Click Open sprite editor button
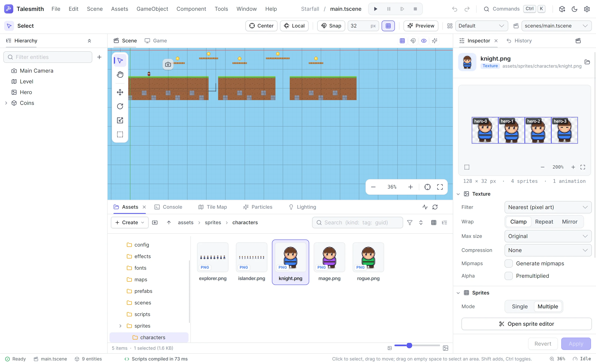 click(526, 324)
